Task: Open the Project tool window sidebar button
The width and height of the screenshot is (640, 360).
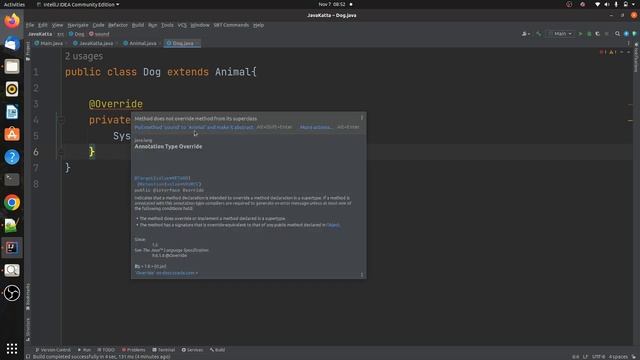Action: (28, 51)
